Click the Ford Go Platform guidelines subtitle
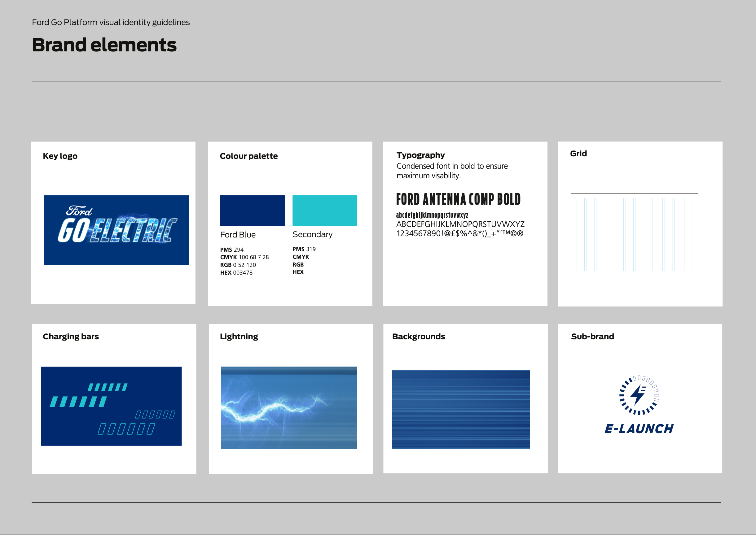 pyautogui.click(x=111, y=22)
